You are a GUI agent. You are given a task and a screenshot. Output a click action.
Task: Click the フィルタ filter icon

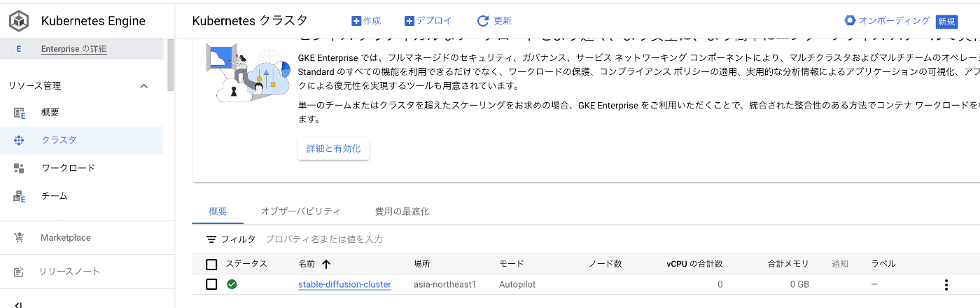211,239
